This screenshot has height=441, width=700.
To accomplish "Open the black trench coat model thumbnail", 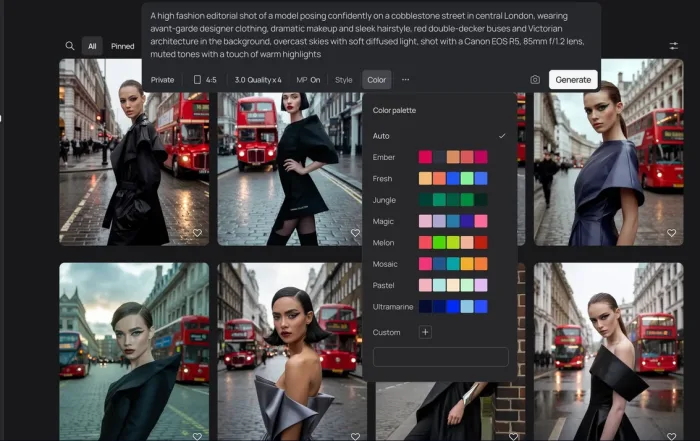I will [x=134, y=152].
